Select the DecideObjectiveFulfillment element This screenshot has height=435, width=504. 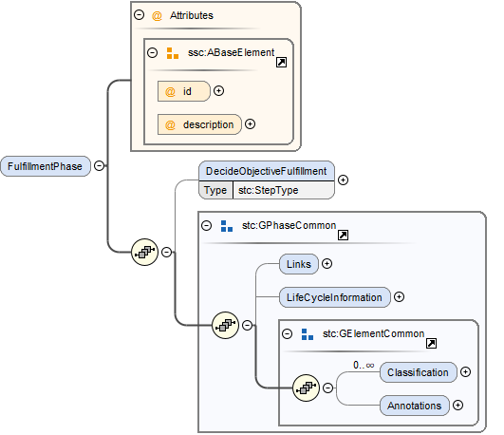point(267,171)
